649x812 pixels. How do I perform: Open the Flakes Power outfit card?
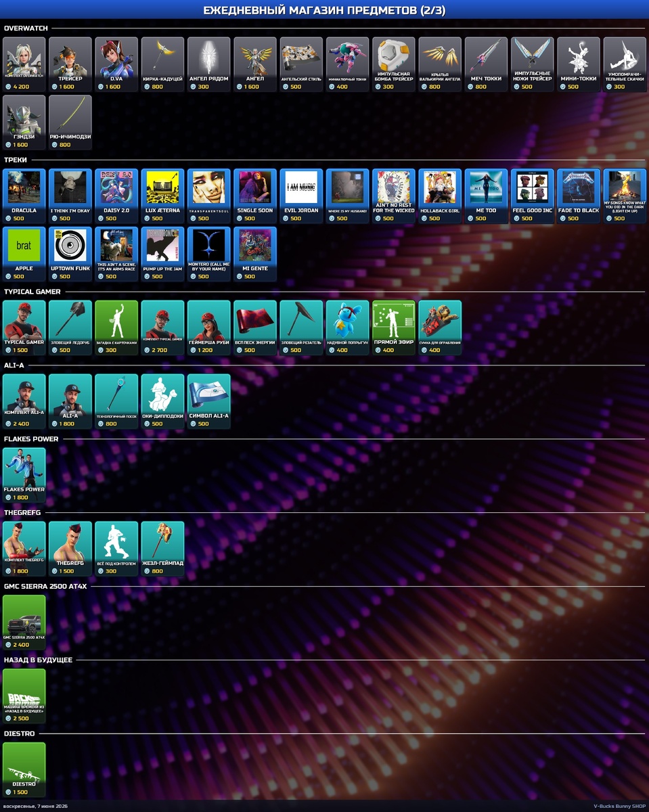pyautogui.click(x=24, y=476)
